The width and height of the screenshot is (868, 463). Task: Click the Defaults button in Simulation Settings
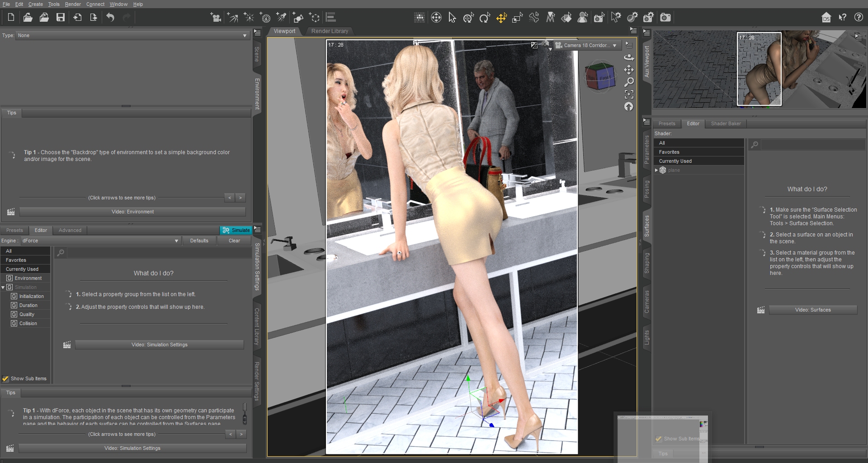(199, 241)
